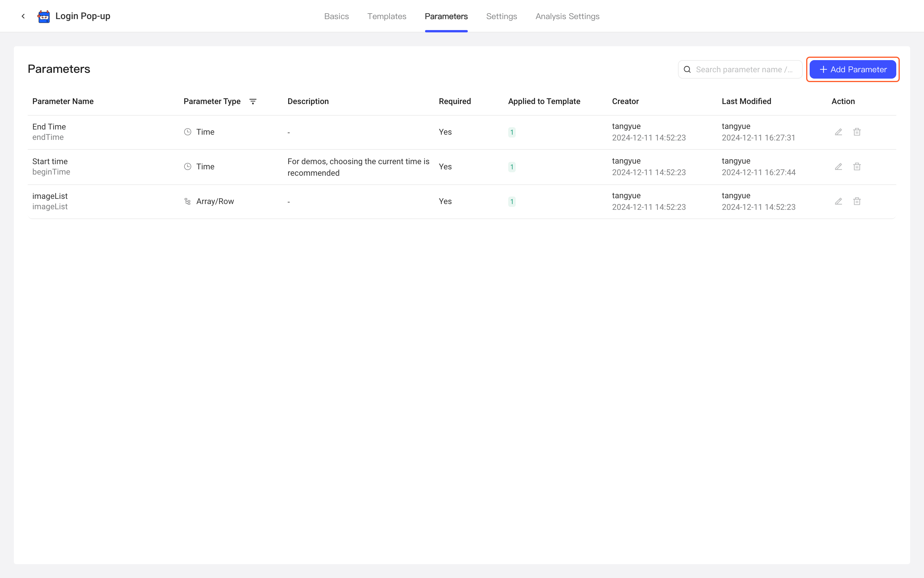The image size is (924, 578).
Task: Go back using the left arrow
Action: coord(23,16)
